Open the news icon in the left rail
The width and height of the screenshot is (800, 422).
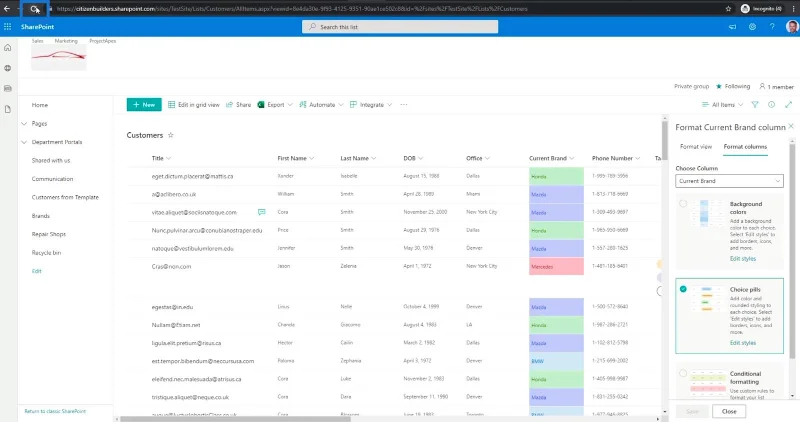8,88
